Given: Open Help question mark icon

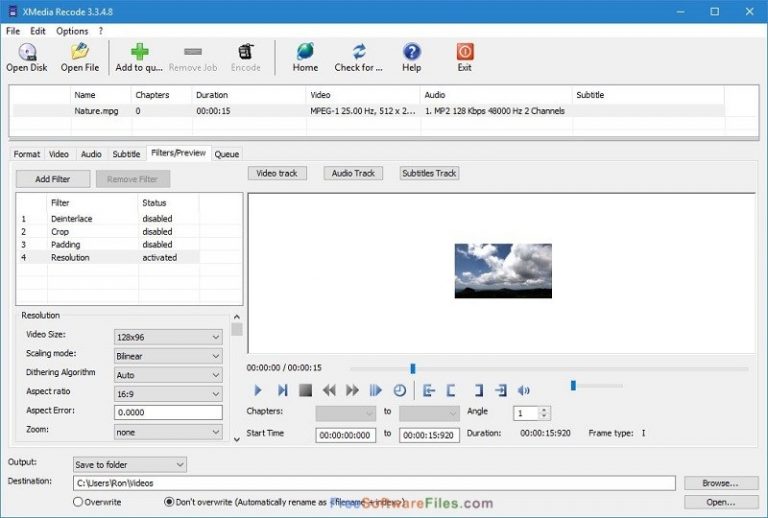Looking at the screenshot, I should pyautogui.click(x=411, y=52).
